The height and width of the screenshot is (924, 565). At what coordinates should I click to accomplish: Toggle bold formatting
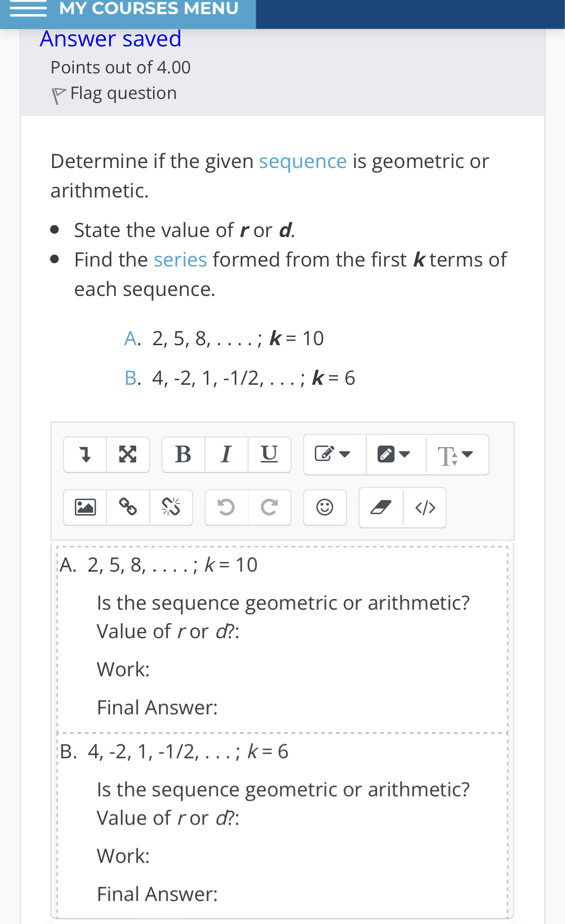182,454
